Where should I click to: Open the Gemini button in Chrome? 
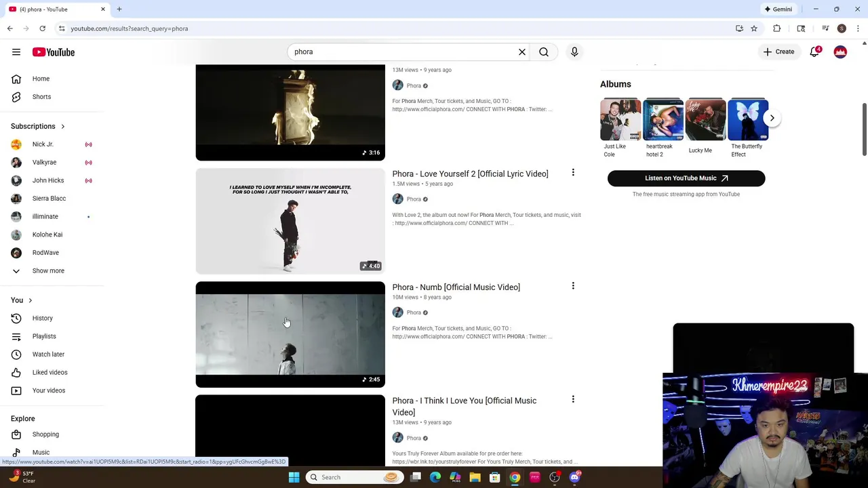pyautogui.click(x=778, y=9)
